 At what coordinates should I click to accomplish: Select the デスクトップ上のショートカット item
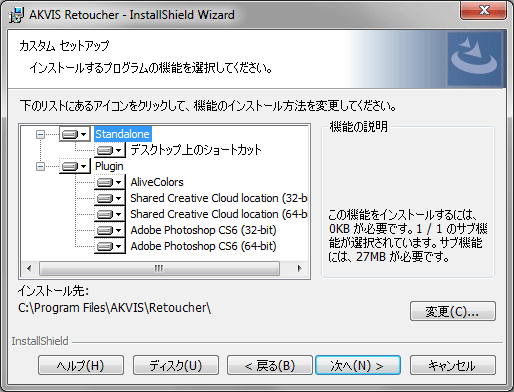[196, 150]
